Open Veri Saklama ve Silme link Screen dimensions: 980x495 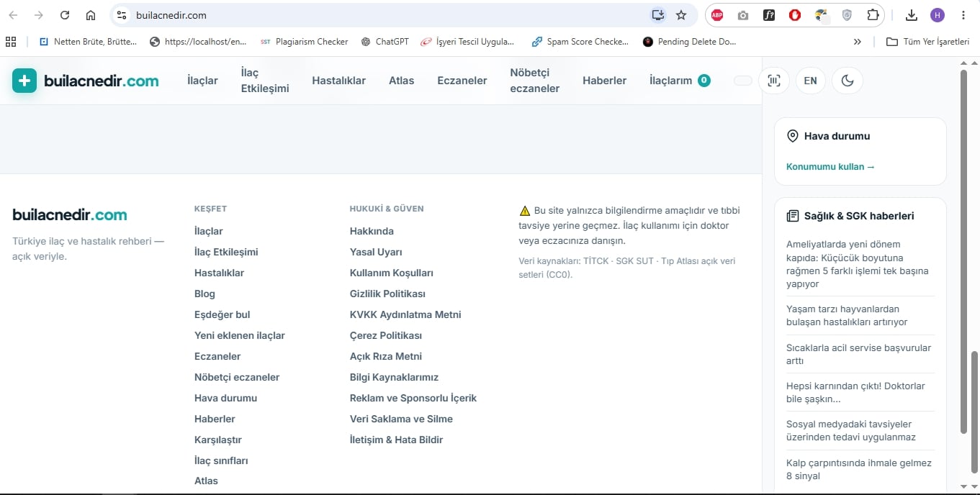click(401, 419)
